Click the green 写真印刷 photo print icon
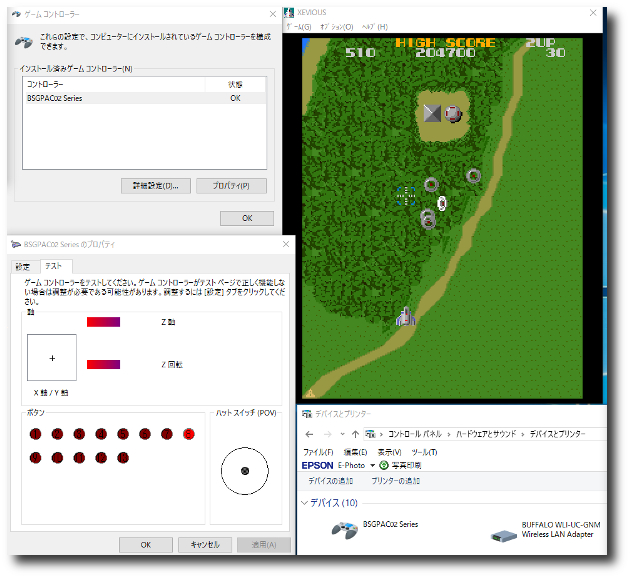 pos(384,465)
